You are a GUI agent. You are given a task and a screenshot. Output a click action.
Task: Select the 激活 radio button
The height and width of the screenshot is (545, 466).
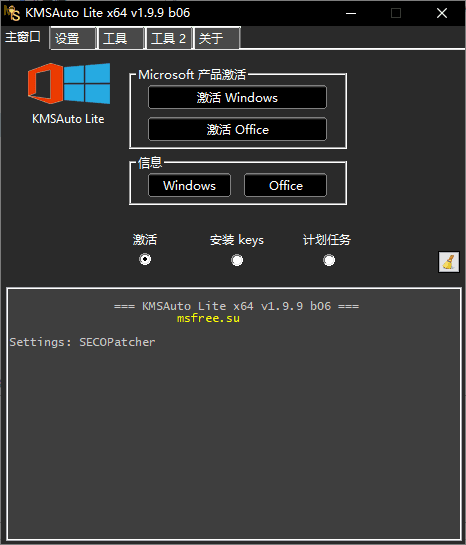[145, 259]
